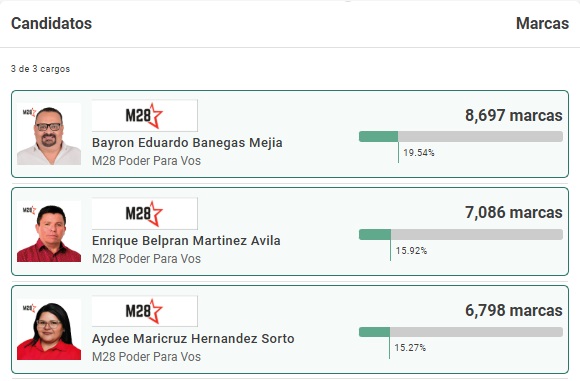Click the 15.92% progress bar
580x381 pixels.
coord(461,235)
